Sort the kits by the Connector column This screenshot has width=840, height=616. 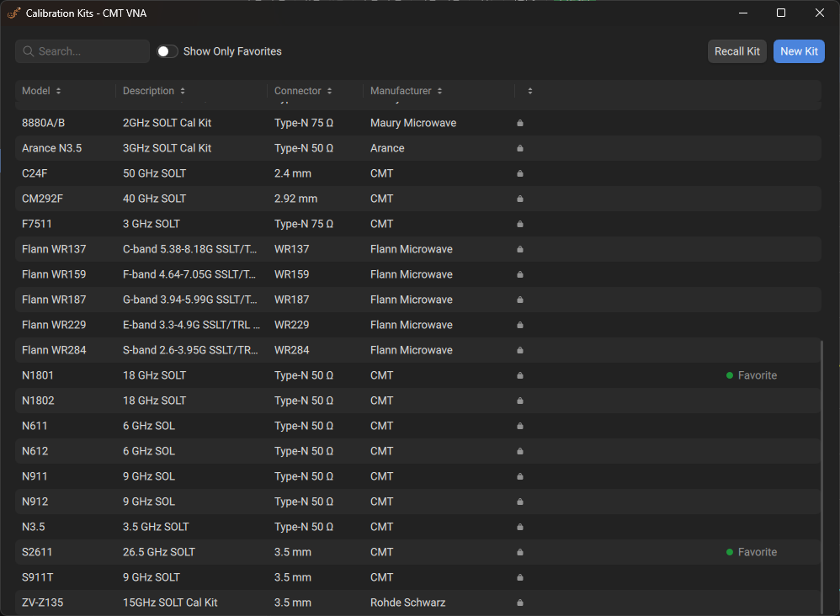pyautogui.click(x=303, y=91)
